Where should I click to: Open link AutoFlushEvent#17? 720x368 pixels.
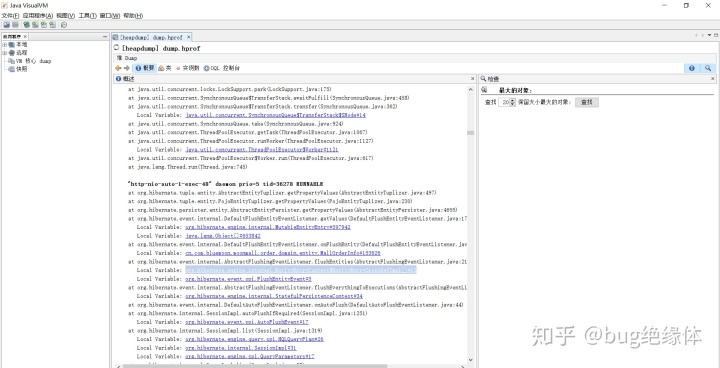click(x=247, y=322)
